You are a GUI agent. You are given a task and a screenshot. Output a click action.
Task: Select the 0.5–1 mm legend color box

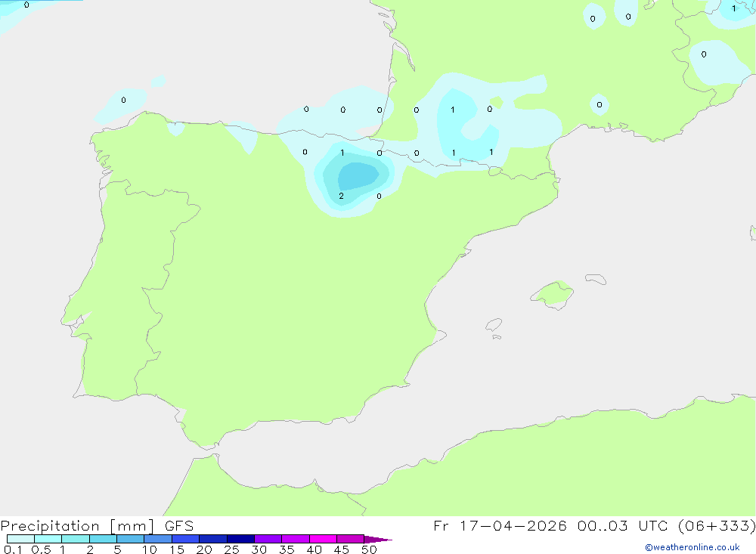[48, 539]
